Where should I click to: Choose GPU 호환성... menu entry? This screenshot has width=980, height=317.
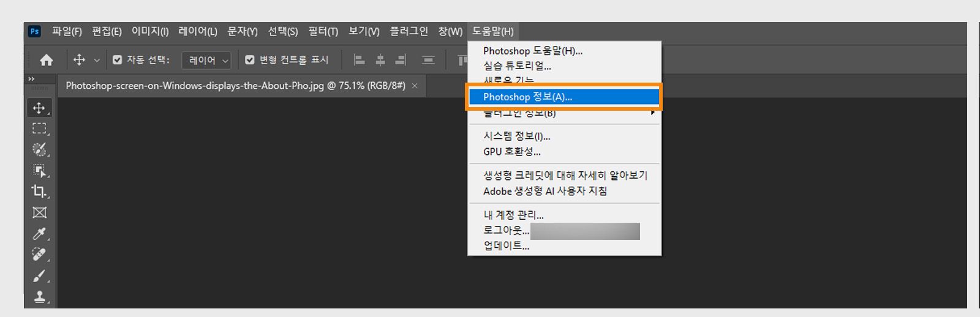(564, 151)
